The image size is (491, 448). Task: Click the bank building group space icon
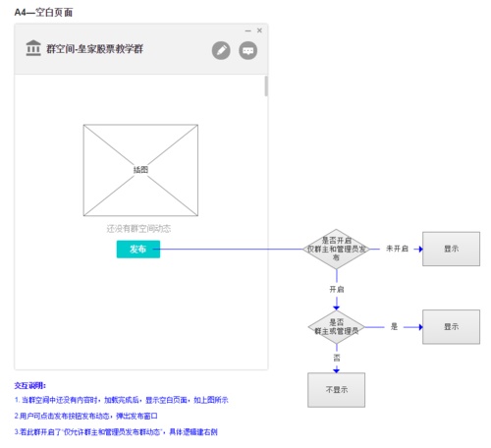point(33,48)
